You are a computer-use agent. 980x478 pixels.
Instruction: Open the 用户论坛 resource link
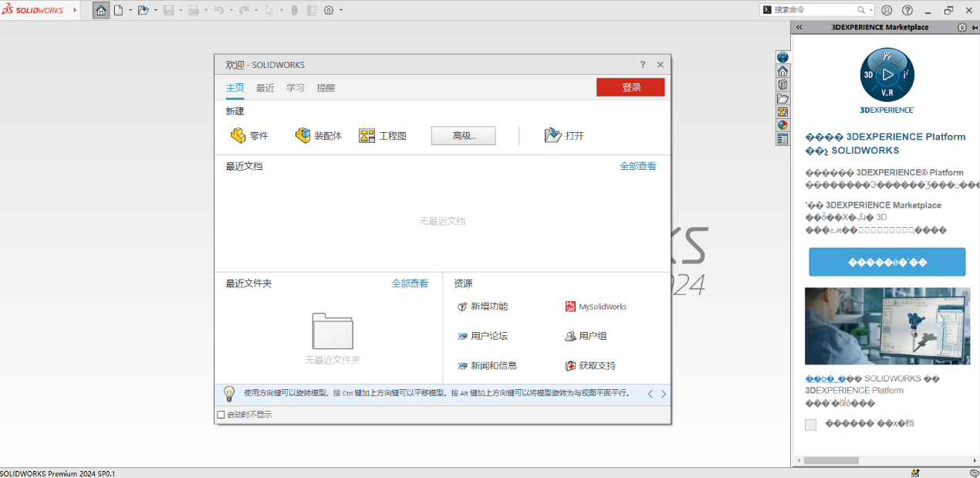coord(482,336)
